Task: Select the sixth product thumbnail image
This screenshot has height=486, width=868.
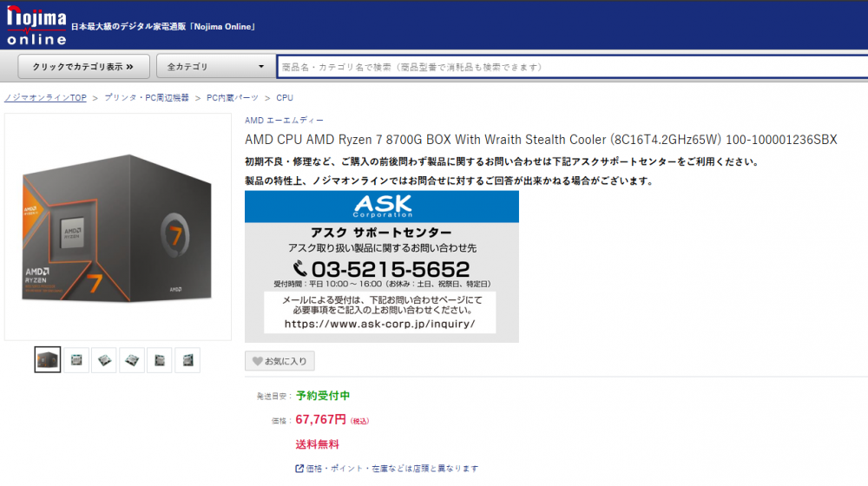Action: (187, 360)
